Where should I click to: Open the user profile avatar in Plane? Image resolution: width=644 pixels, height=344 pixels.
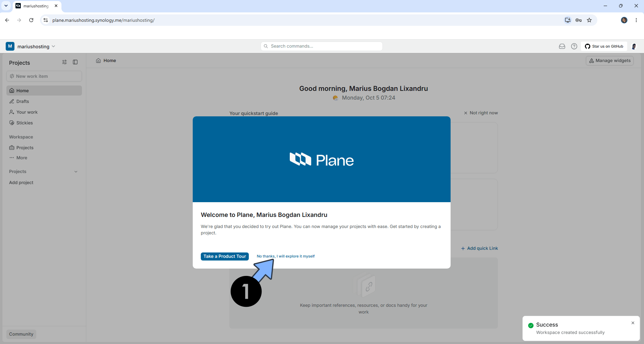(x=634, y=46)
